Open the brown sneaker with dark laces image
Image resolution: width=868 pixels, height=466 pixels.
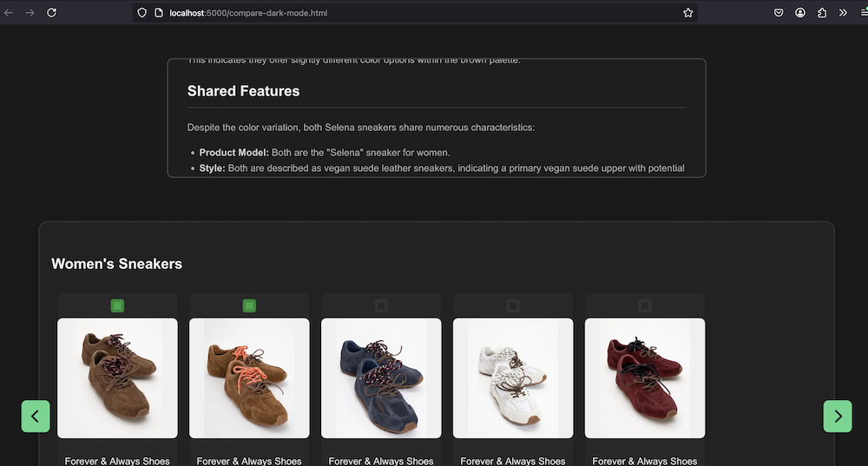click(117, 378)
